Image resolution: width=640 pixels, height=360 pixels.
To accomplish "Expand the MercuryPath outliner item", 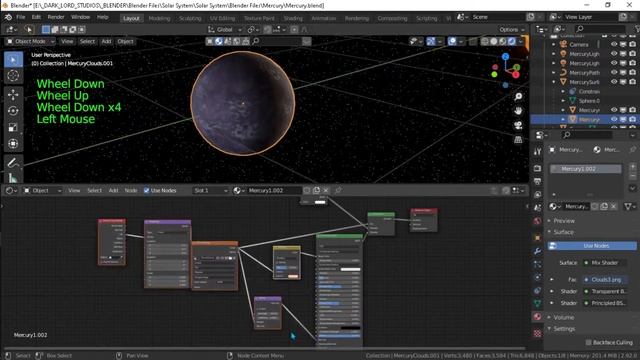I will 554,73.
